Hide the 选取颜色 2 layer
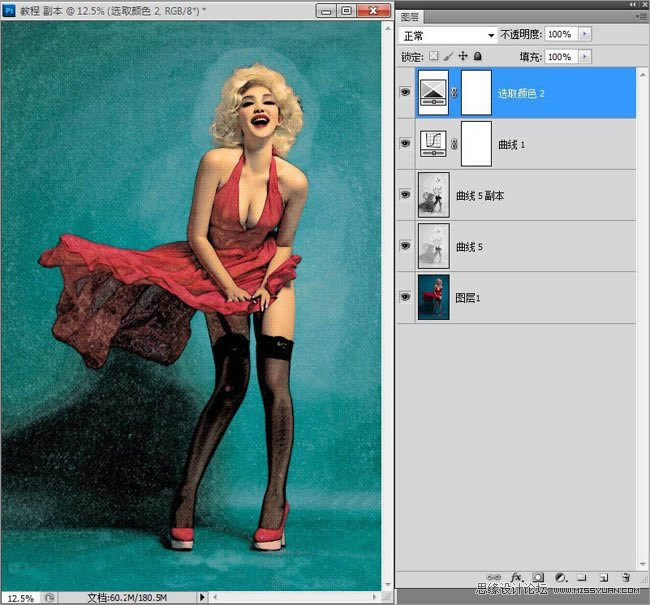Viewport: 650px width, 605px height. point(405,92)
